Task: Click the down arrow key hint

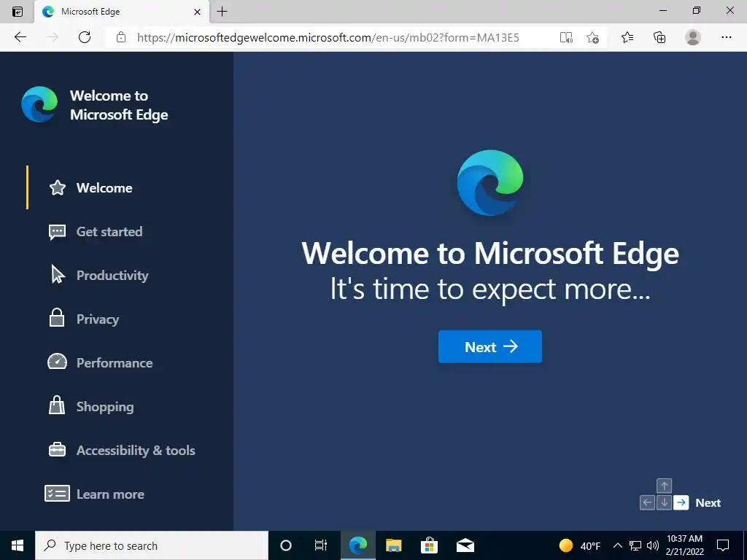Action: (664, 502)
